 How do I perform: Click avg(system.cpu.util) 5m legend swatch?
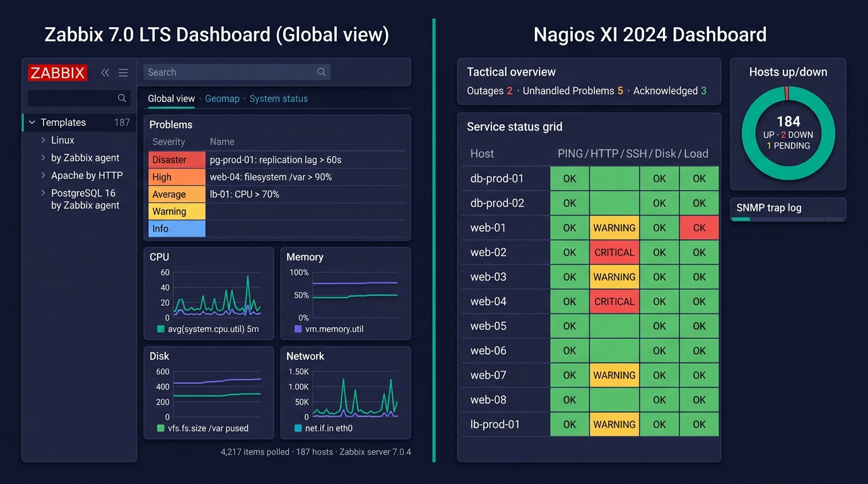coord(161,329)
